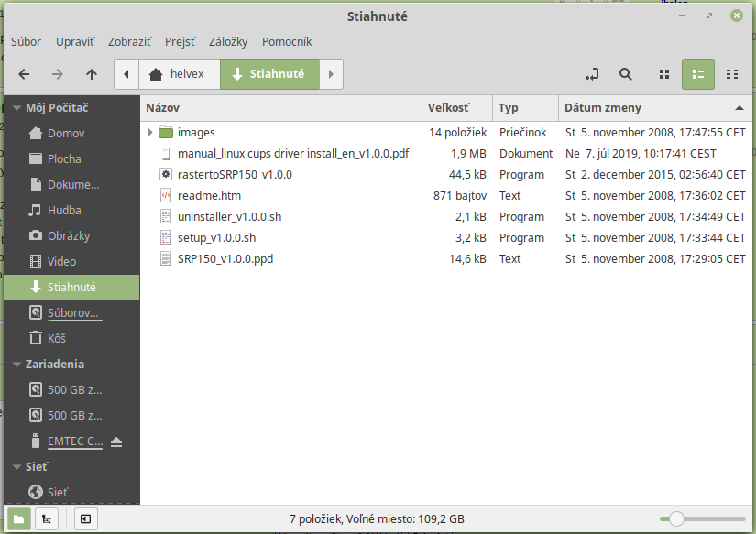Open the Súbor menu
The width and height of the screenshot is (756, 534).
[x=26, y=42]
